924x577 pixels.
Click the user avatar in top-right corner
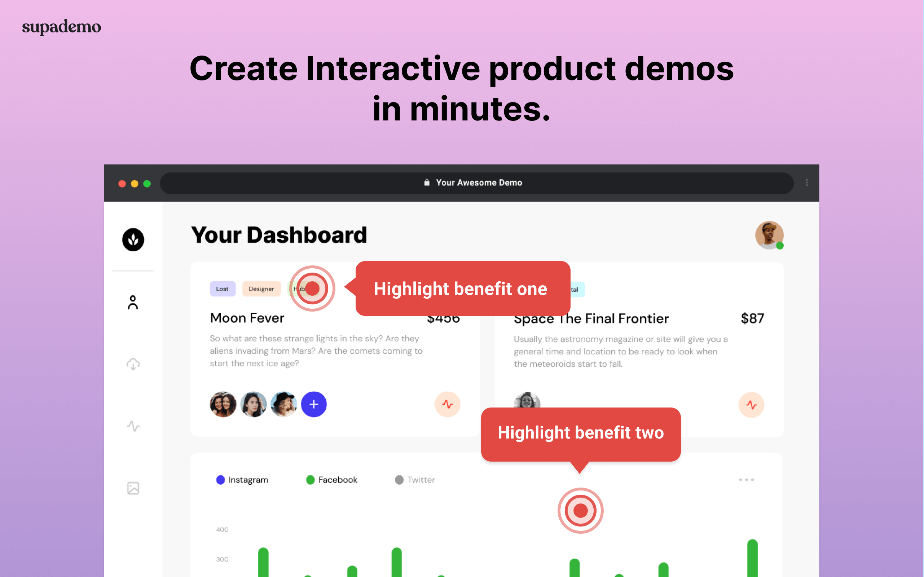pyautogui.click(x=770, y=234)
